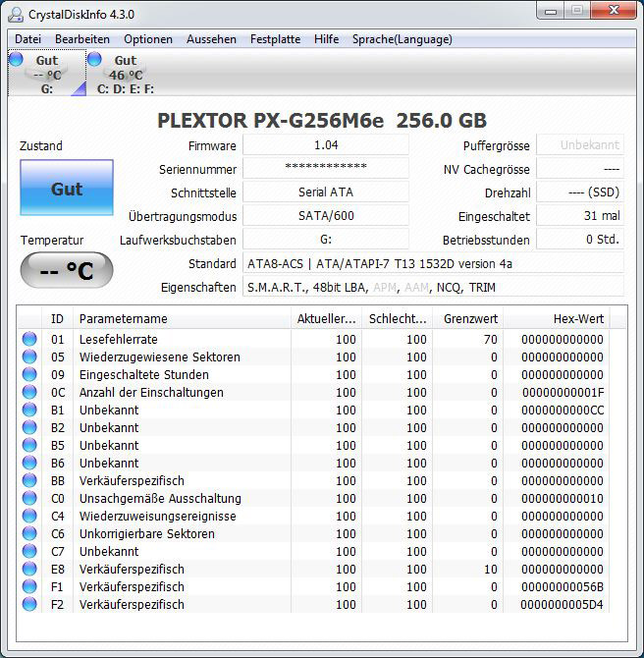The height and width of the screenshot is (658, 644).
Task: Select the C: D: E: F: drive tab
Action: coord(126,74)
